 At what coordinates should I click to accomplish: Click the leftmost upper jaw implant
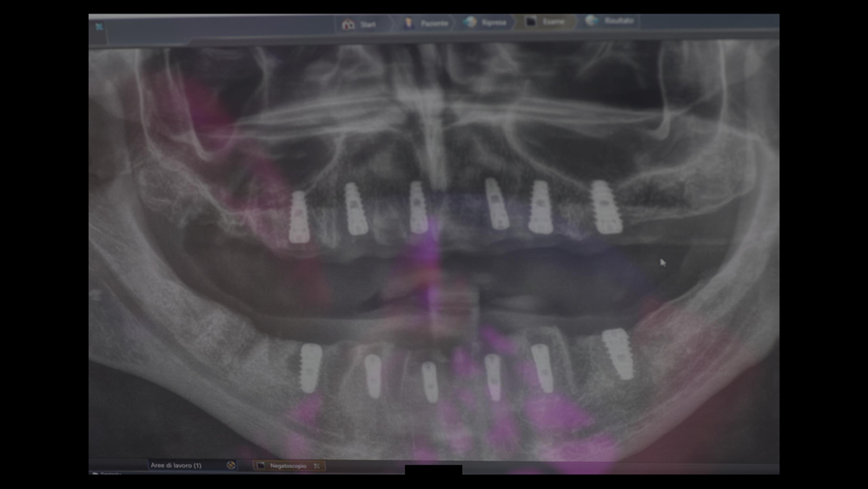(299, 216)
